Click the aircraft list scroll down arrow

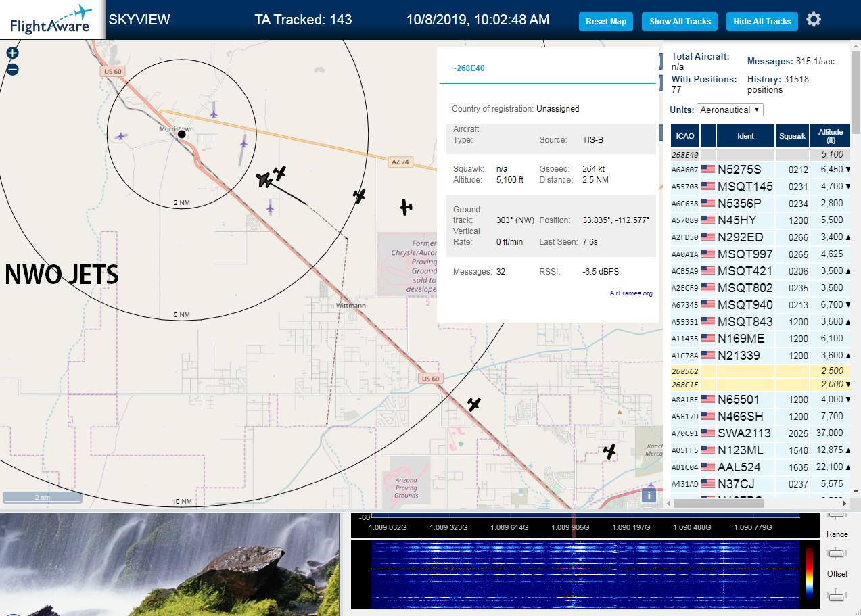click(856, 492)
